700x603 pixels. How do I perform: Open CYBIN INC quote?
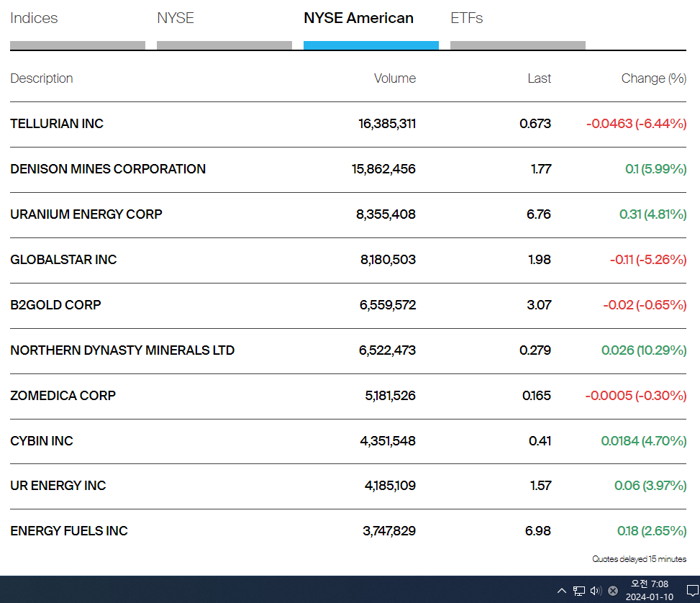[42, 441]
